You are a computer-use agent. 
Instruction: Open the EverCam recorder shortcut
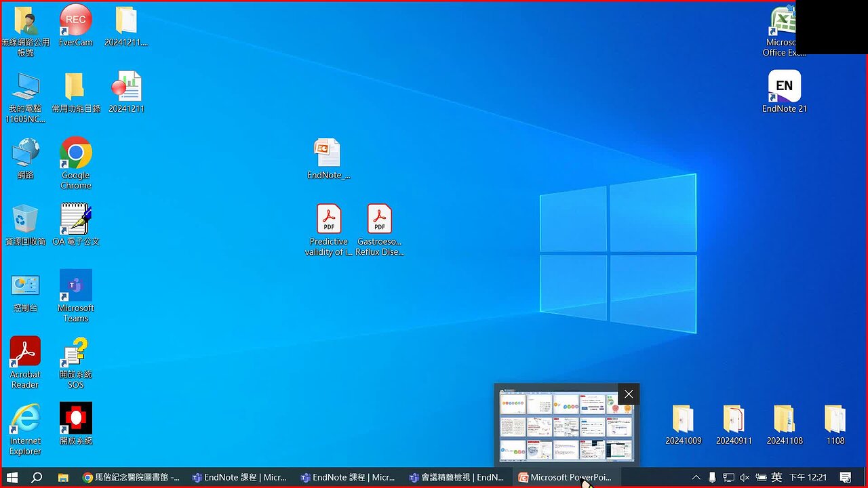[75, 26]
